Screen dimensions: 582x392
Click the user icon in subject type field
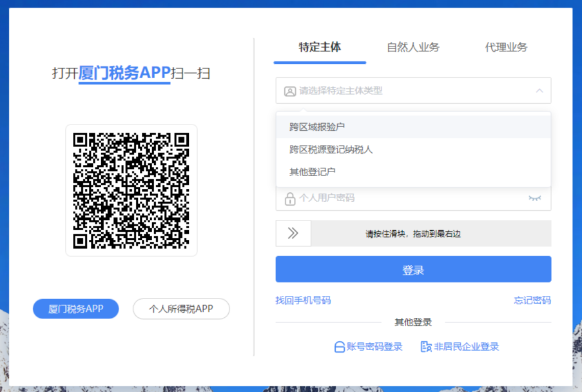(290, 91)
